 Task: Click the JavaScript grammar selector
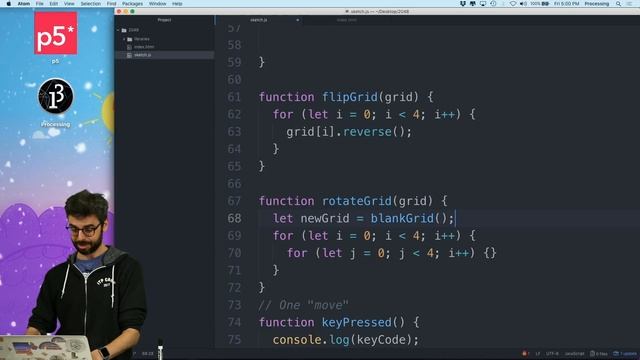click(574, 353)
